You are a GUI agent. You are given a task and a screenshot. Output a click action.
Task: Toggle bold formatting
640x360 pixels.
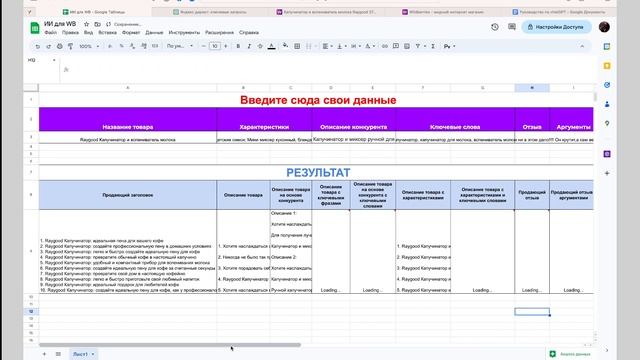(238, 47)
